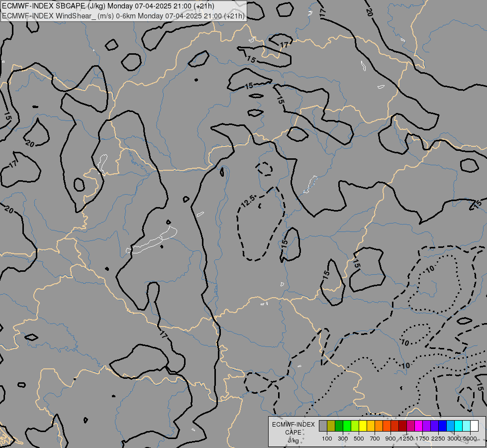Click the 1250 tick label in legend

[406, 439]
